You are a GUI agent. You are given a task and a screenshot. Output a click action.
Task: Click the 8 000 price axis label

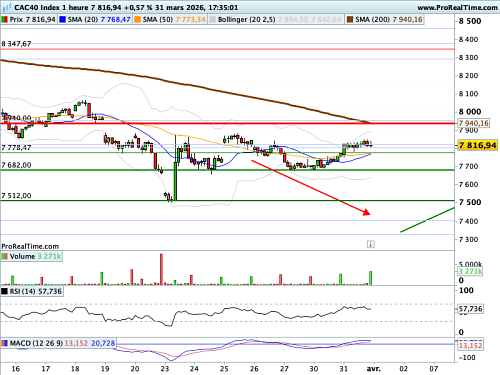click(470, 112)
